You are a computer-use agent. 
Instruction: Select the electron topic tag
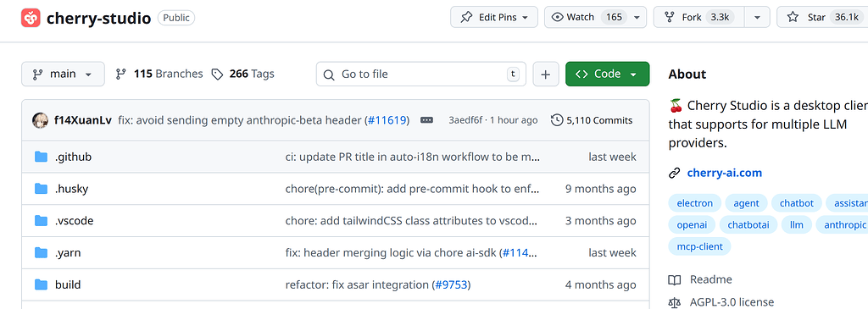click(x=695, y=203)
